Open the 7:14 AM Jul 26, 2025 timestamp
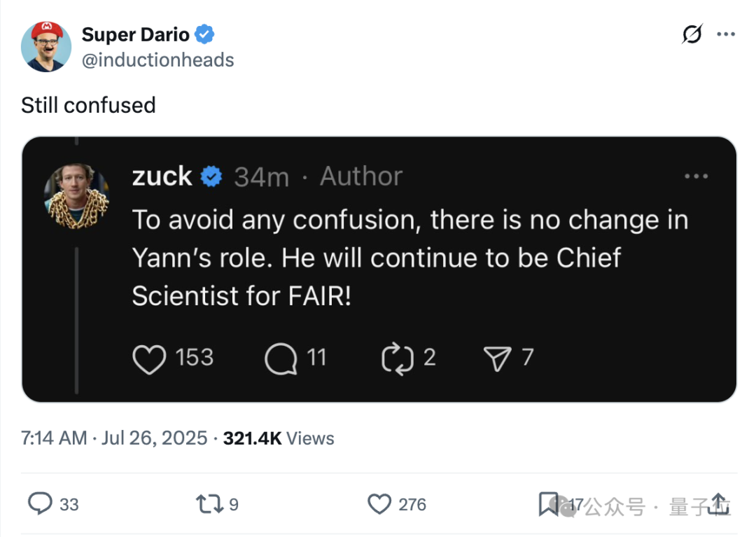This screenshot has width=756, height=537. [x=114, y=438]
